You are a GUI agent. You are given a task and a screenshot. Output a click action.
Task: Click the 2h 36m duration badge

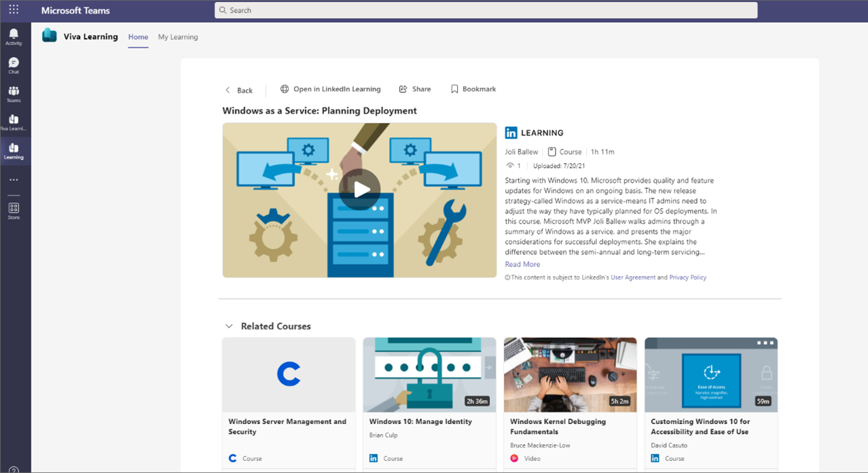pos(477,401)
